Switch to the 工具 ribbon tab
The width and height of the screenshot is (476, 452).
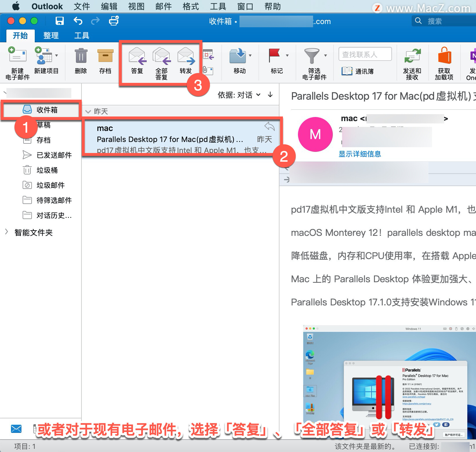(x=82, y=35)
